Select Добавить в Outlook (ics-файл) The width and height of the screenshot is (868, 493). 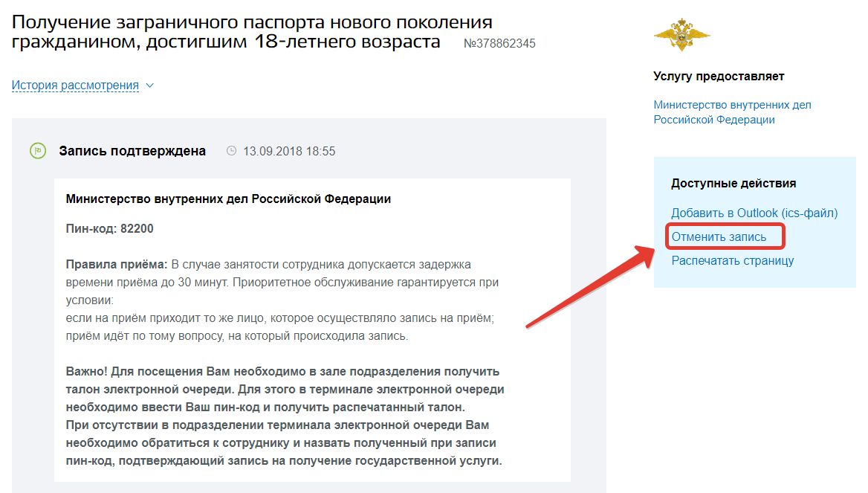(x=754, y=213)
